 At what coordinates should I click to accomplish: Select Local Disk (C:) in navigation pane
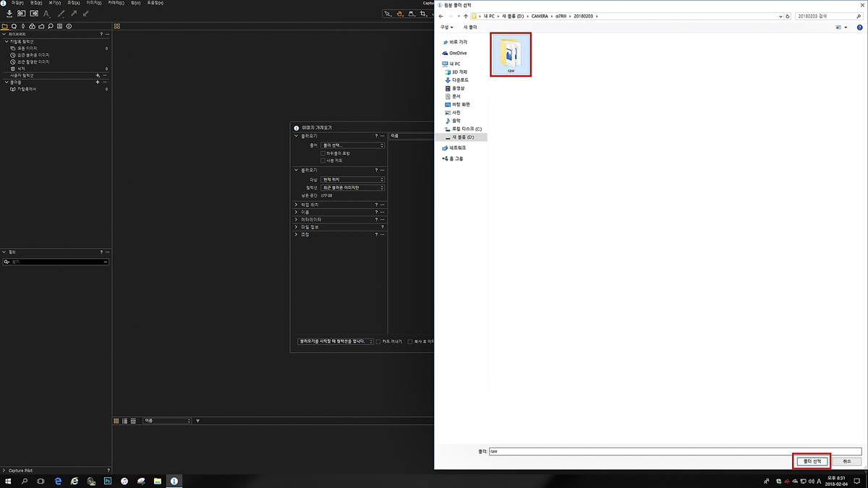pyautogui.click(x=464, y=129)
